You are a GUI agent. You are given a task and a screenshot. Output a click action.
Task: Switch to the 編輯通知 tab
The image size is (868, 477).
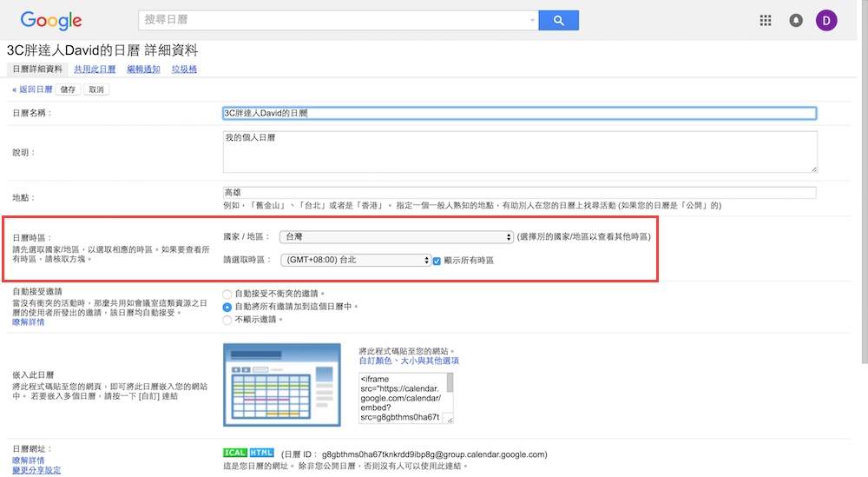pyautogui.click(x=143, y=70)
